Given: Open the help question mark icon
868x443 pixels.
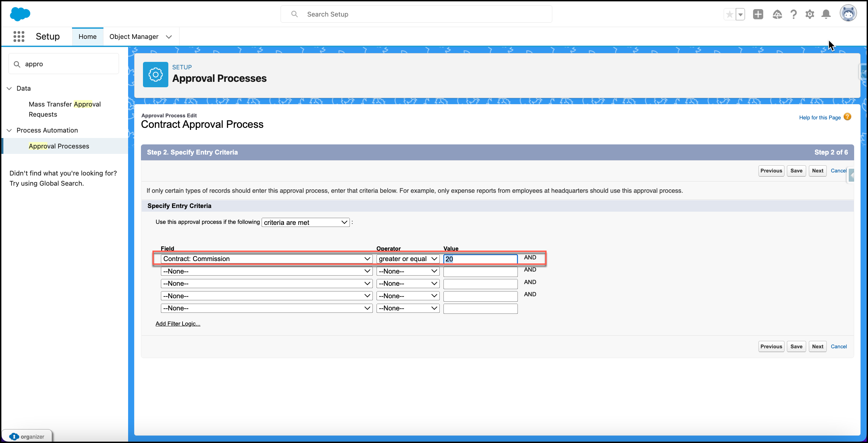Looking at the screenshot, I should [x=794, y=14].
